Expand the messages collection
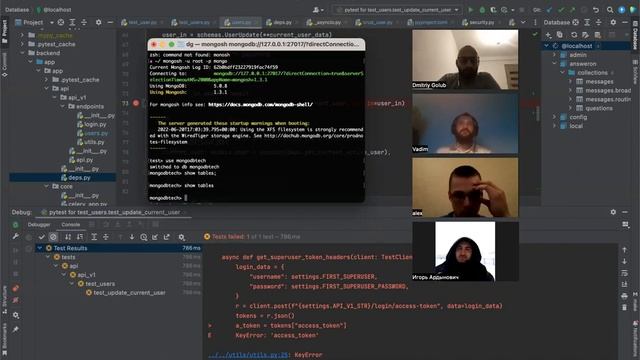 click(x=570, y=82)
